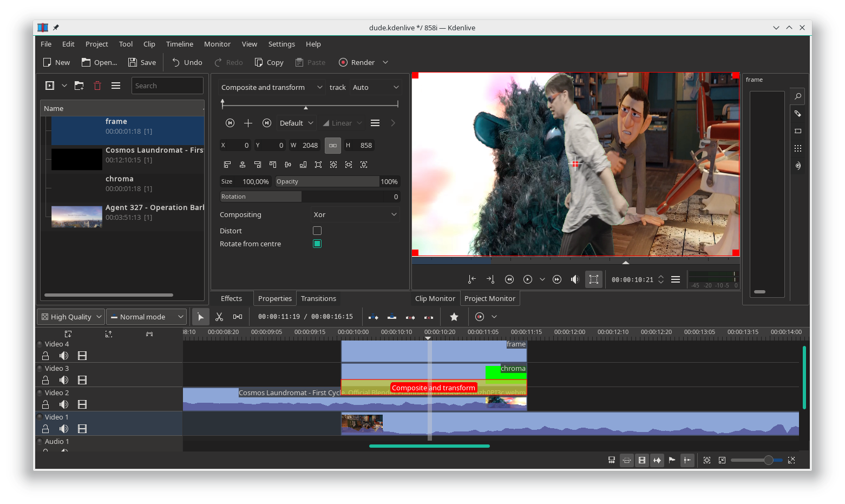
Task: Jump to next keyframe in effect panel
Action: pos(267,123)
